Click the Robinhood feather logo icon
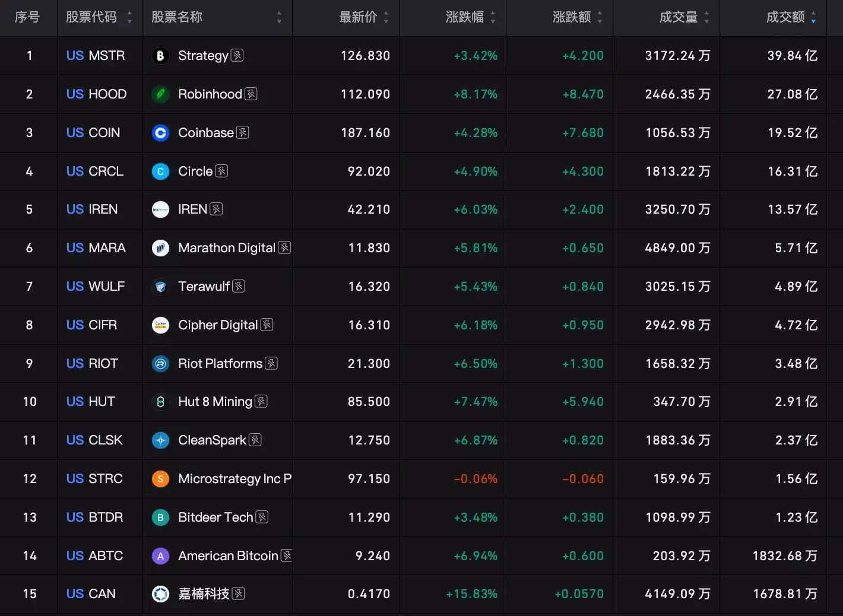843x616 pixels. point(160,94)
